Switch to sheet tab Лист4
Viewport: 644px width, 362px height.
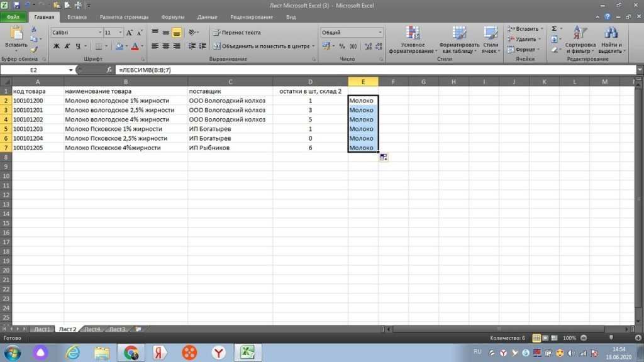pyautogui.click(x=92, y=329)
